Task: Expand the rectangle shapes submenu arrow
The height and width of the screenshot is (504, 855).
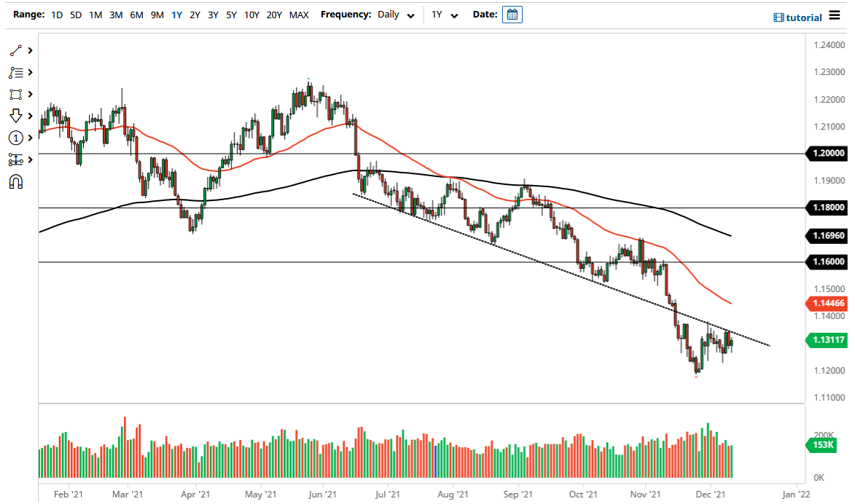Action: tap(31, 95)
